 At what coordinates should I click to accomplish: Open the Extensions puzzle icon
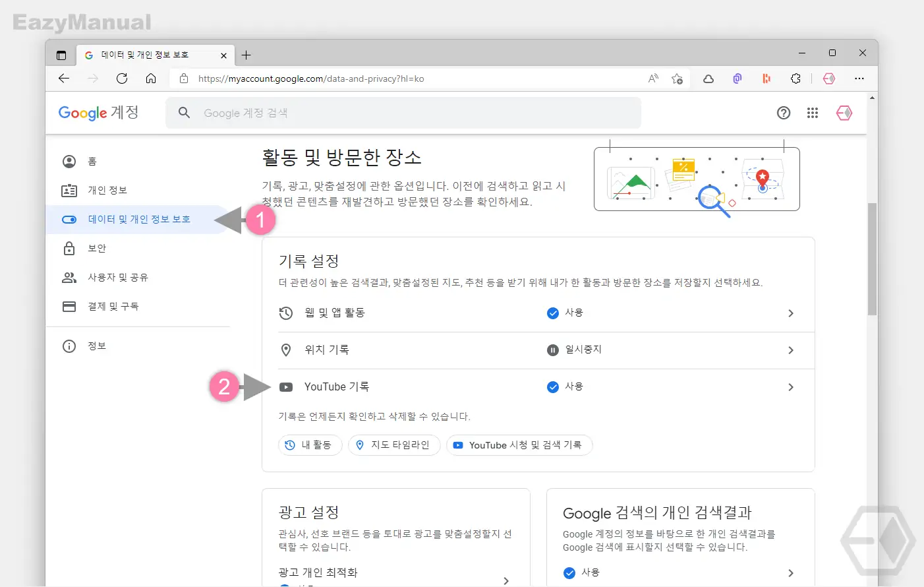[795, 78]
